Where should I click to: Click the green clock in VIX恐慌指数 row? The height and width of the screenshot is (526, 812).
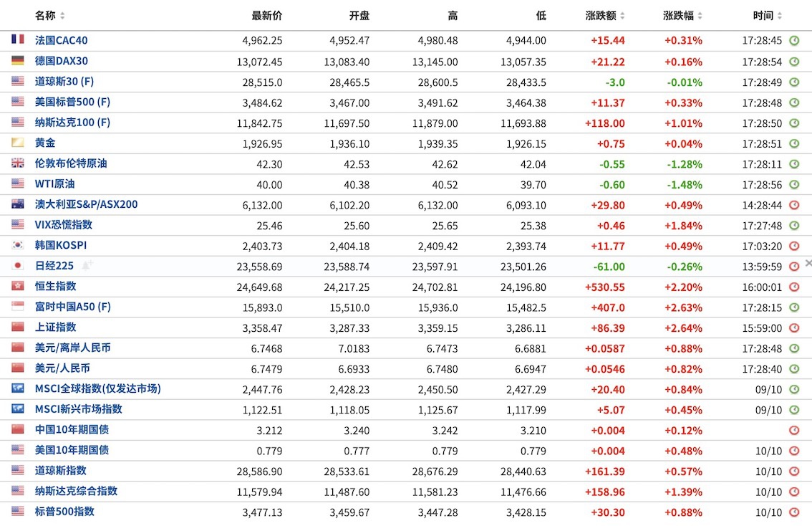[x=794, y=226]
